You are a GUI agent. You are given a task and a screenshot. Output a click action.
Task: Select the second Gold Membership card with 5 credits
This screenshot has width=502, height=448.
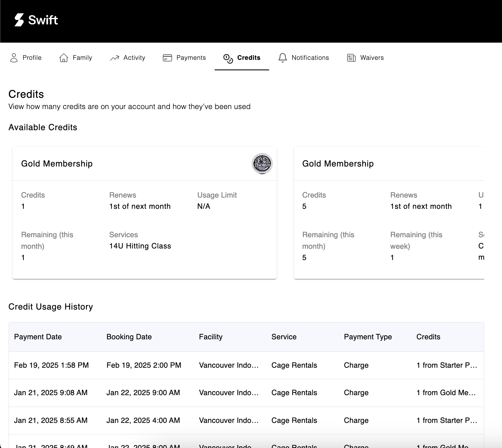click(x=338, y=164)
